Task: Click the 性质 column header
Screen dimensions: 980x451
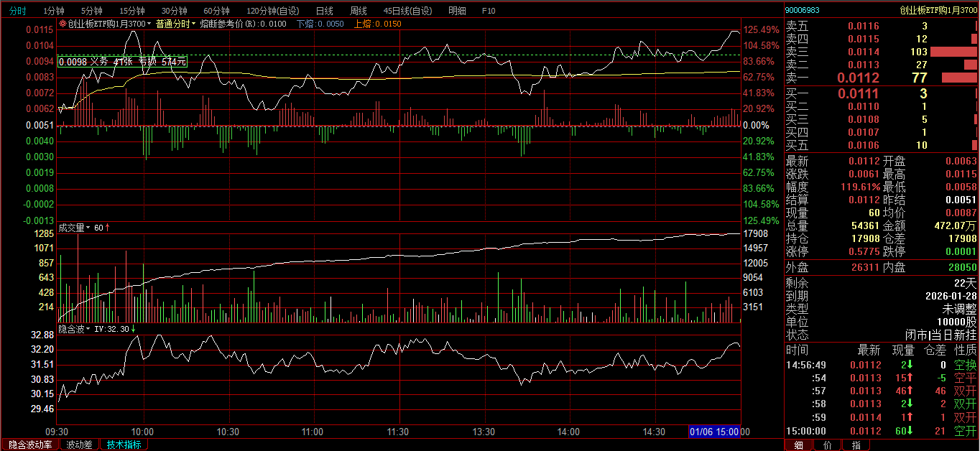Action: (x=965, y=350)
